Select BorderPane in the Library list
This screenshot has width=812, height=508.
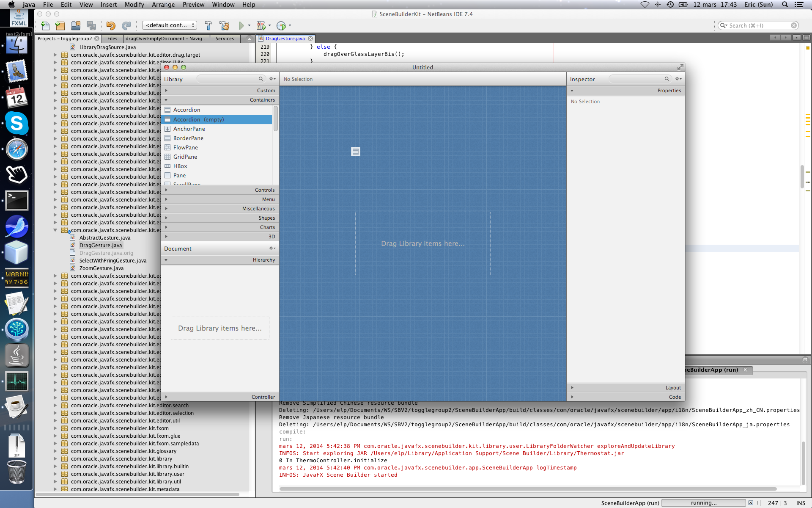(188, 138)
